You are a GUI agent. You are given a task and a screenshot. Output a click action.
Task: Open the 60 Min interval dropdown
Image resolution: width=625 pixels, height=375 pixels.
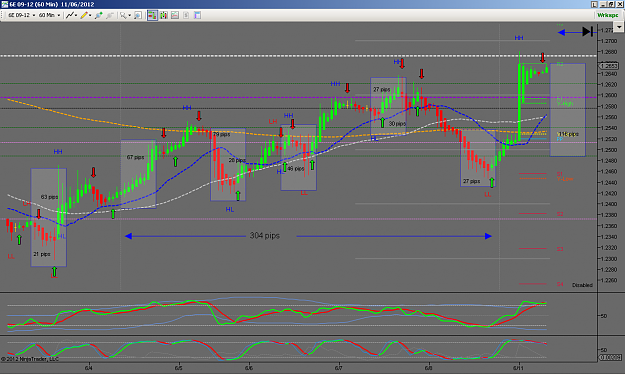click(49, 15)
